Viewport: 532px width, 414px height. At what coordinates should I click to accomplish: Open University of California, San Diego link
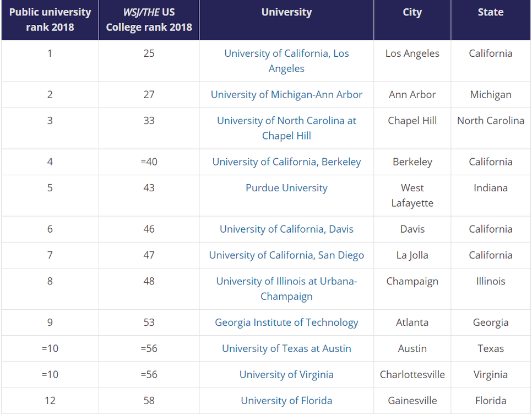pos(286,255)
